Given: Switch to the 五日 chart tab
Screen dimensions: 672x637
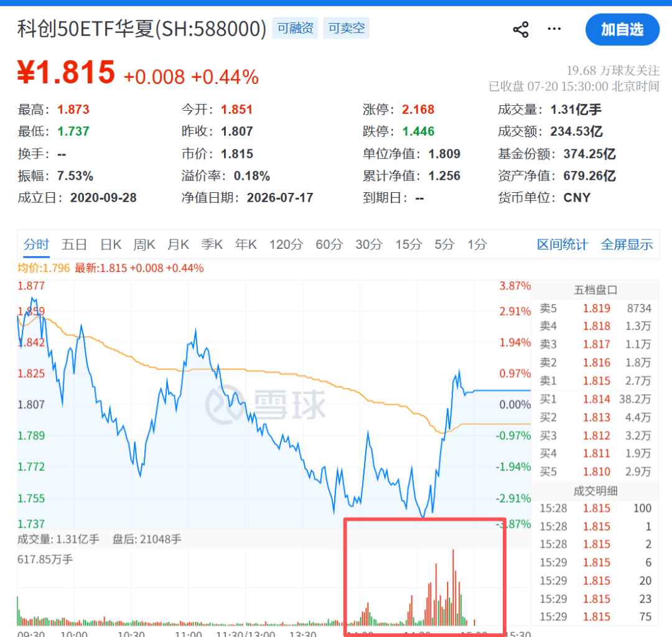Looking at the screenshot, I should (74, 244).
